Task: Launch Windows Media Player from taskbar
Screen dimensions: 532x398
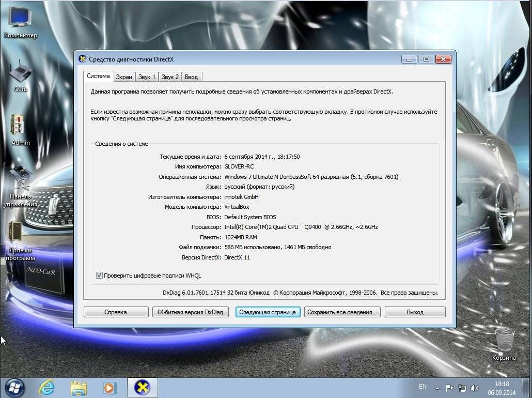Action: (x=109, y=388)
